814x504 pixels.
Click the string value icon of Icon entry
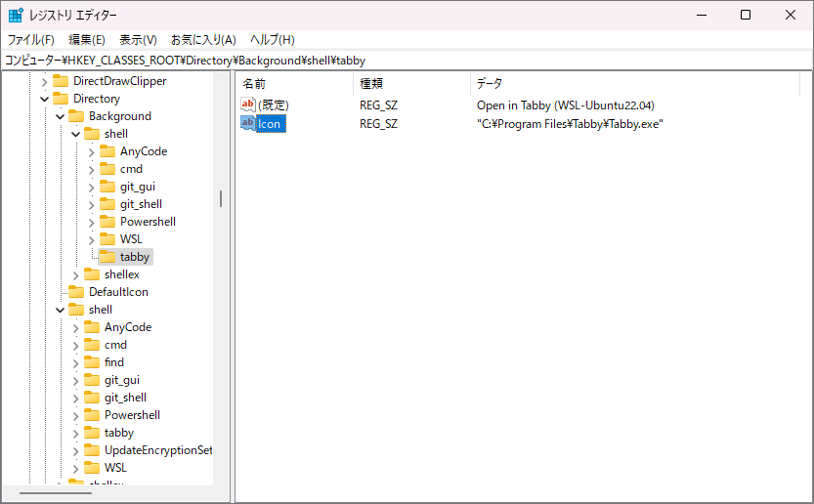tap(248, 123)
